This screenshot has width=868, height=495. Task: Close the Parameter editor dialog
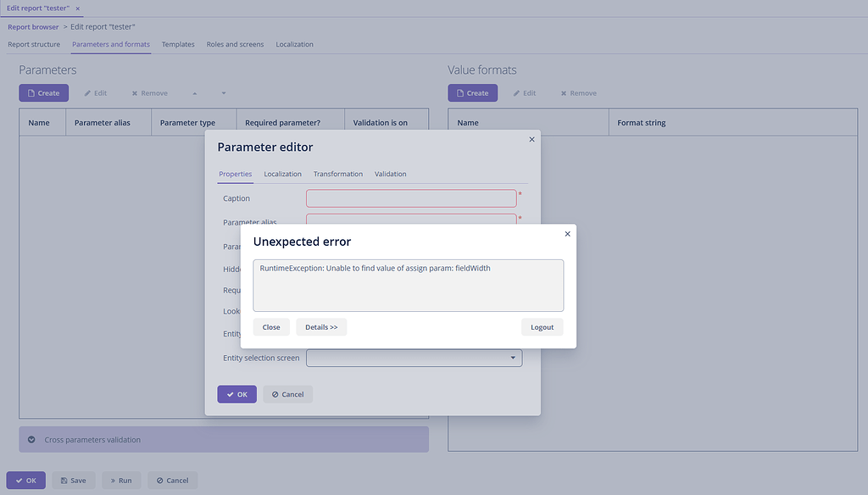531,139
